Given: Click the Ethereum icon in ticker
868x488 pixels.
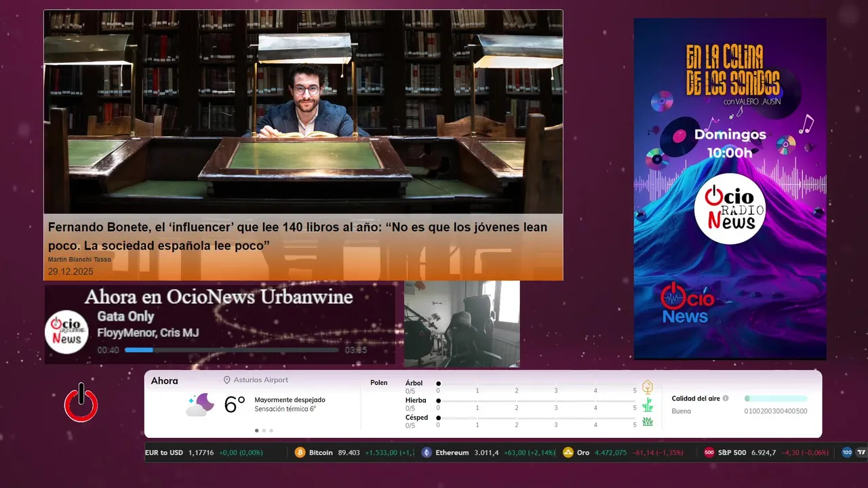Looking at the screenshot, I should pos(427,452).
